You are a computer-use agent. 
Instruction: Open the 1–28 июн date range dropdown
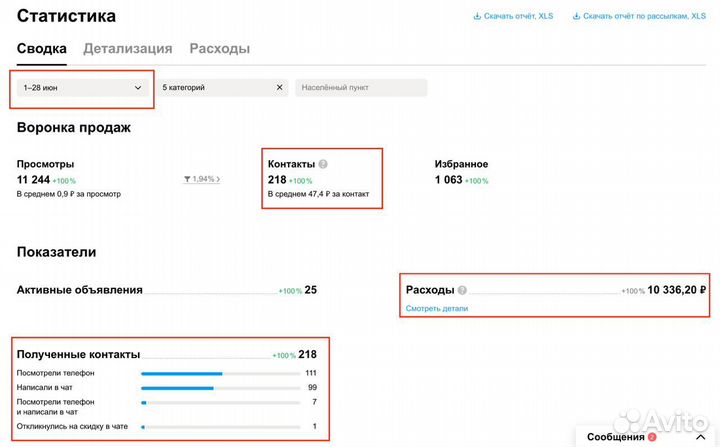pos(83,88)
